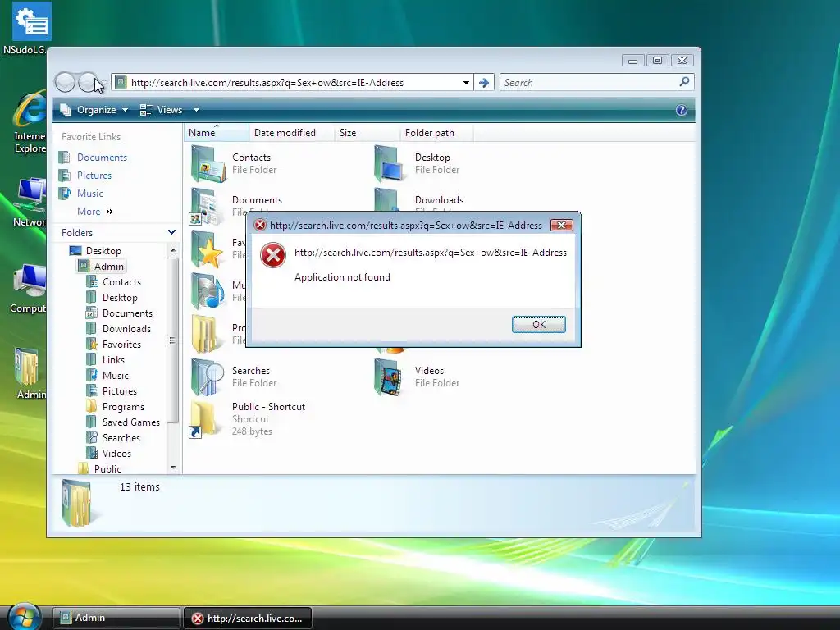The image size is (840, 630).
Task: Click folder tree scrollbar down arrow
Action: pos(172,468)
